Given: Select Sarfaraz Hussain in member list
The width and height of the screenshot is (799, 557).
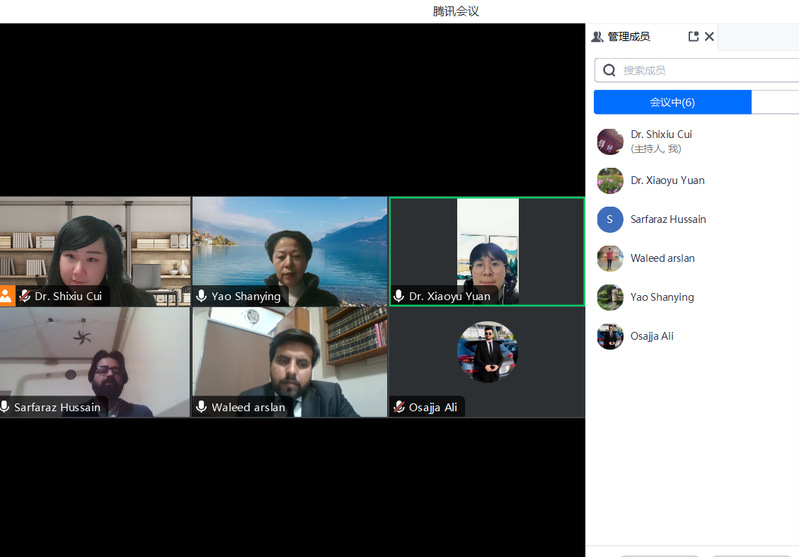Looking at the screenshot, I should 693,219.
